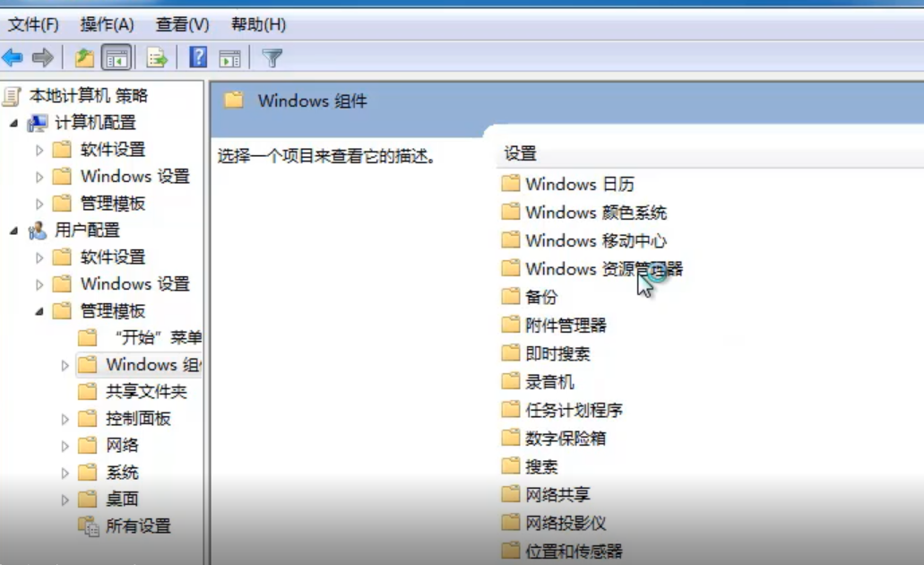Image resolution: width=924 pixels, height=565 pixels.
Task: Expand 软件设置 under 计算机配置
Action: [39, 151]
